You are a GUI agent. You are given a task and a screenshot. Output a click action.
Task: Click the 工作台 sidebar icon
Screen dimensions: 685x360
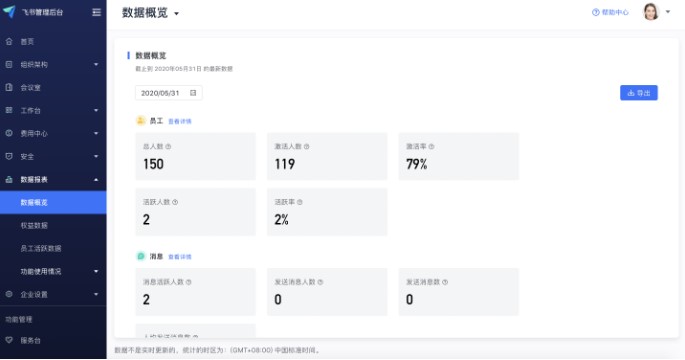coord(9,110)
